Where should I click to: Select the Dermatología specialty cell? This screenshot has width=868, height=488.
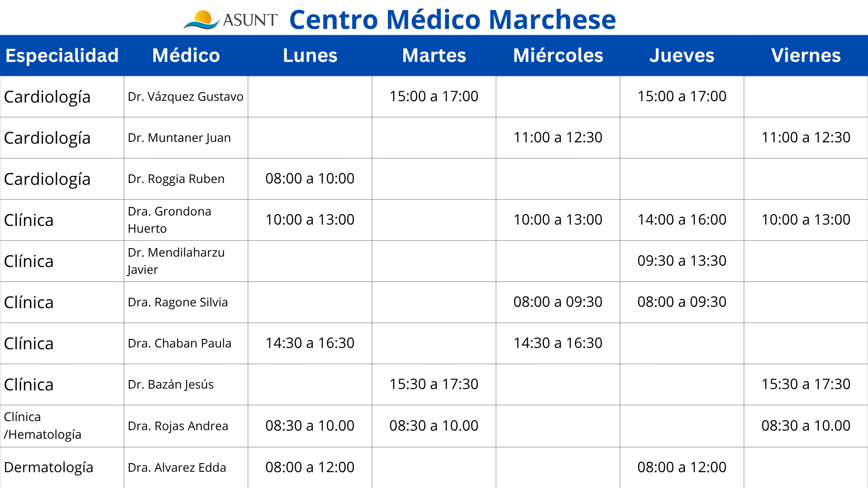[62, 468]
